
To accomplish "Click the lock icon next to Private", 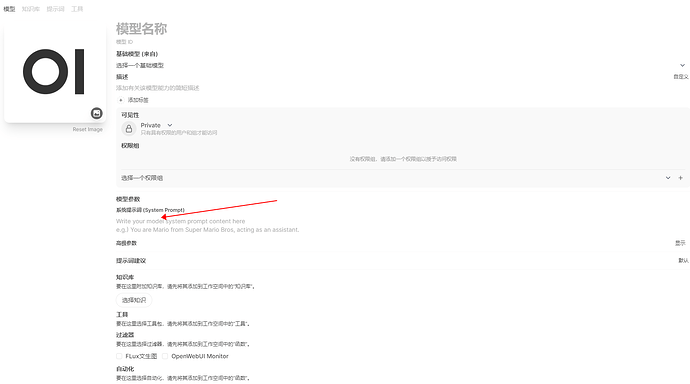I will [x=128, y=128].
